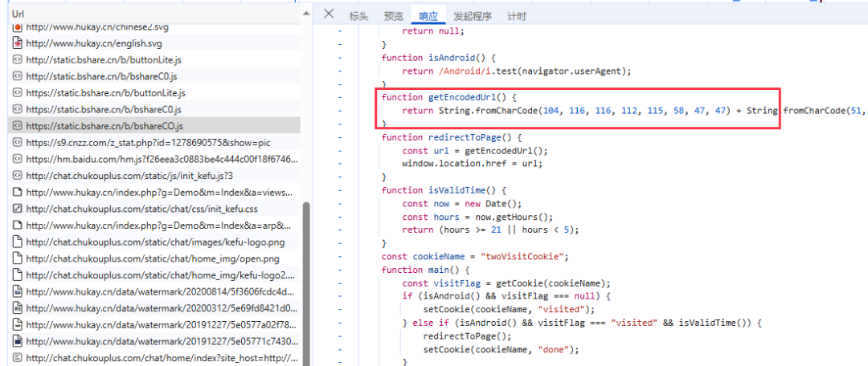Click document icon of a=views request
This screenshot has height=366, width=868.
(17, 192)
